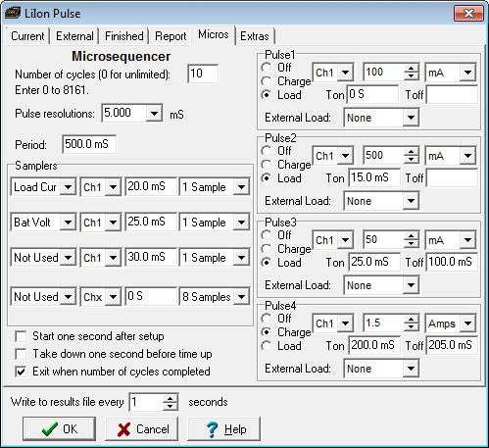Viewport: 489px width, 448px height.
Task: Open Pulse1 mA units dropdown
Action: pyautogui.click(x=467, y=73)
